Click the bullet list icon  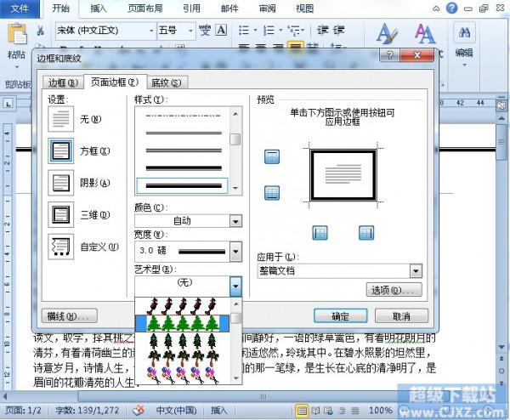(244, 31)
